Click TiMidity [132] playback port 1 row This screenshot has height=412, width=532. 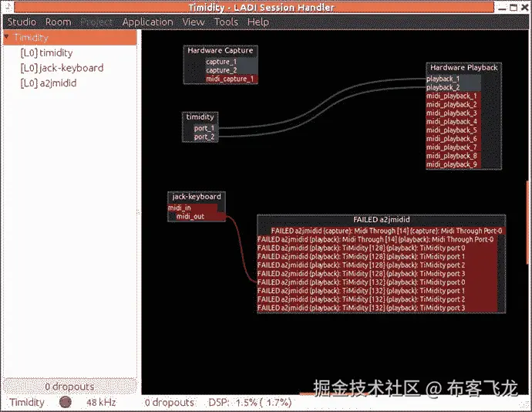point(377,291)
